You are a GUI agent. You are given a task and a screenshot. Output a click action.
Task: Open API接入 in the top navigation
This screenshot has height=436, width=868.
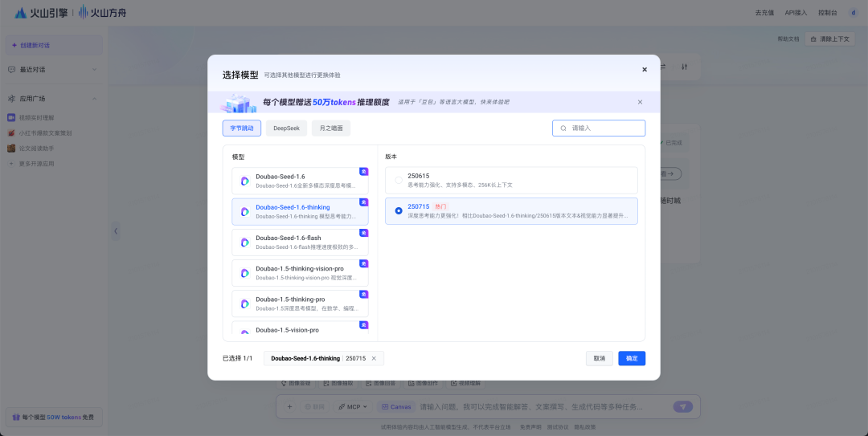coord(796,13)
